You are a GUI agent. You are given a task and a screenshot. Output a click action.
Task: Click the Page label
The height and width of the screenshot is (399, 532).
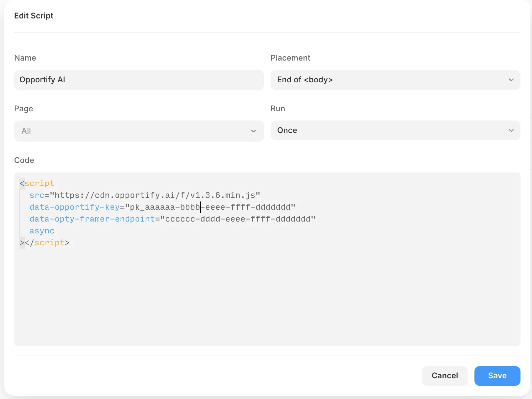tap(23, 109)
